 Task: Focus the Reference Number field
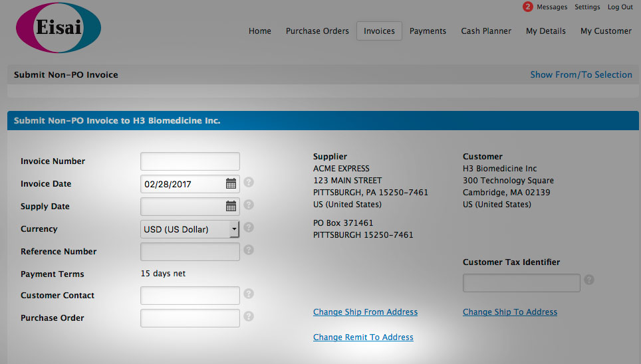(x=190, y=252)
